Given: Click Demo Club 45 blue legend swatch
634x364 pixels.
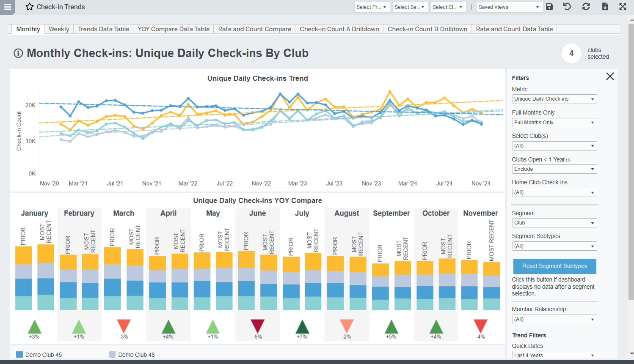Looking at the screenshot, I should [x=19, y=355].
